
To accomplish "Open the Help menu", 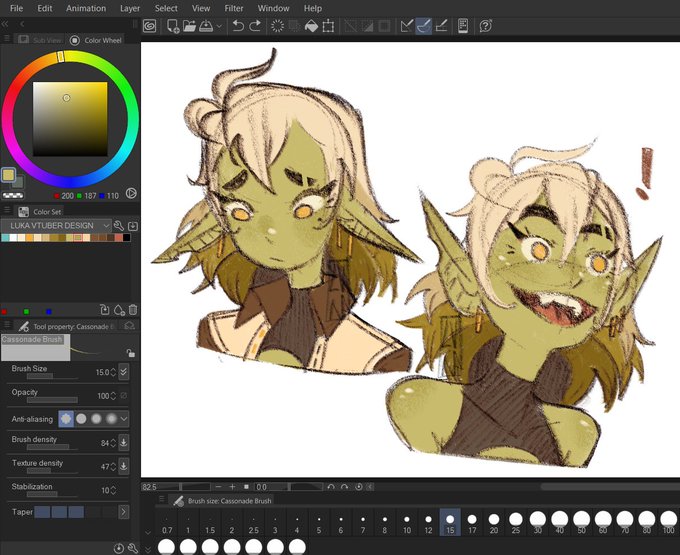I will click(313, 8).
